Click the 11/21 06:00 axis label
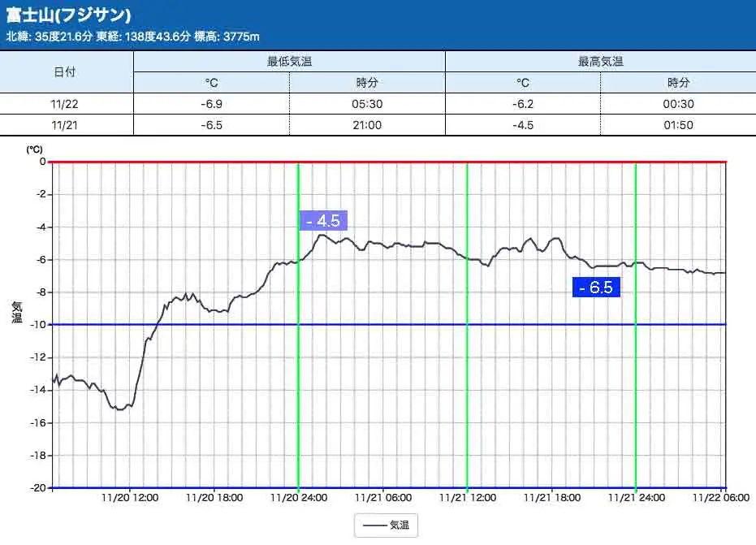The image size is (756, 545). click(382, 498)
